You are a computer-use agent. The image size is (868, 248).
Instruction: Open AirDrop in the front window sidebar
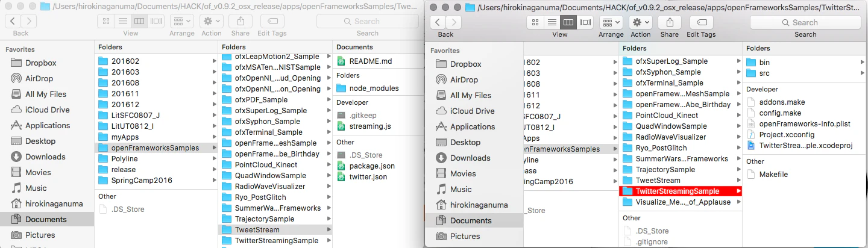coord(464,79)
